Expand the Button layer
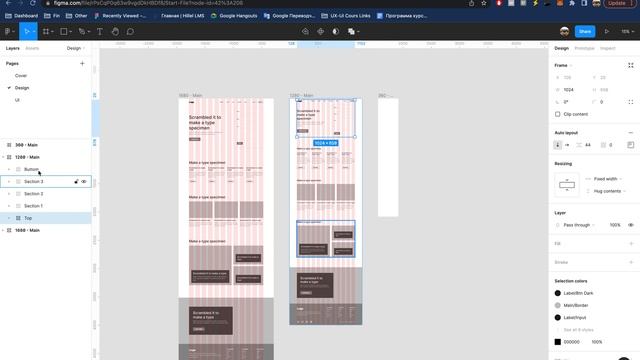This screenshot has width=640, height=360. point(9,169)
